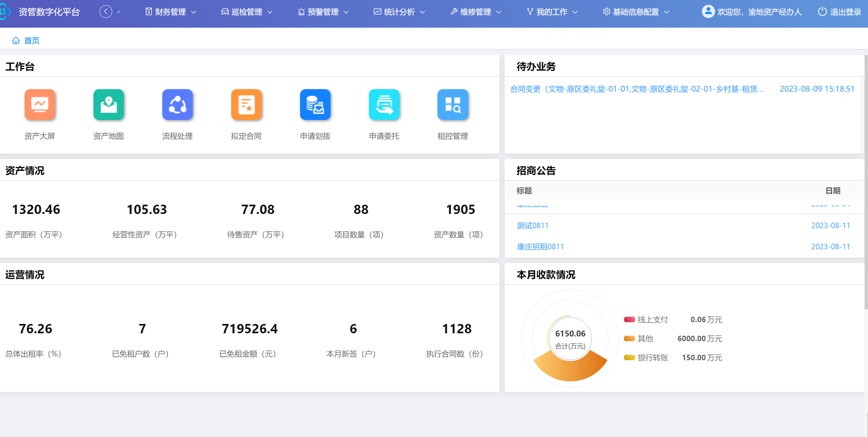
Task: Expand the 预警管理 dropdown chevron
Action: click(x=346, y=12)
